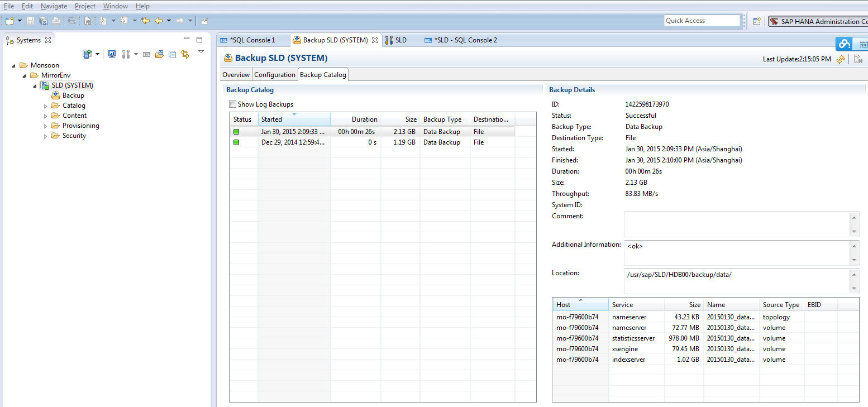This screenshot has width=868, height=407.
Task: Select the Jan 30, 2015 backup row
Action: [373, 132]
